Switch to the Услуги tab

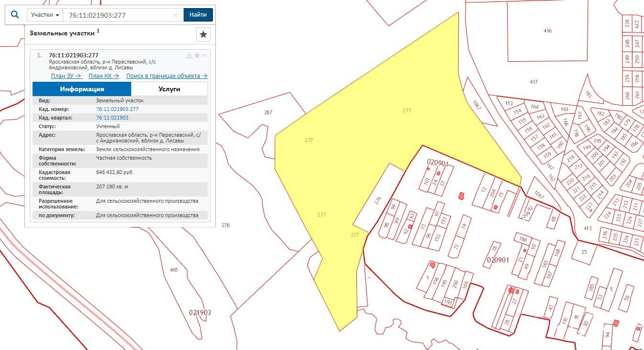pyautogui.click(x=169, y=89)
